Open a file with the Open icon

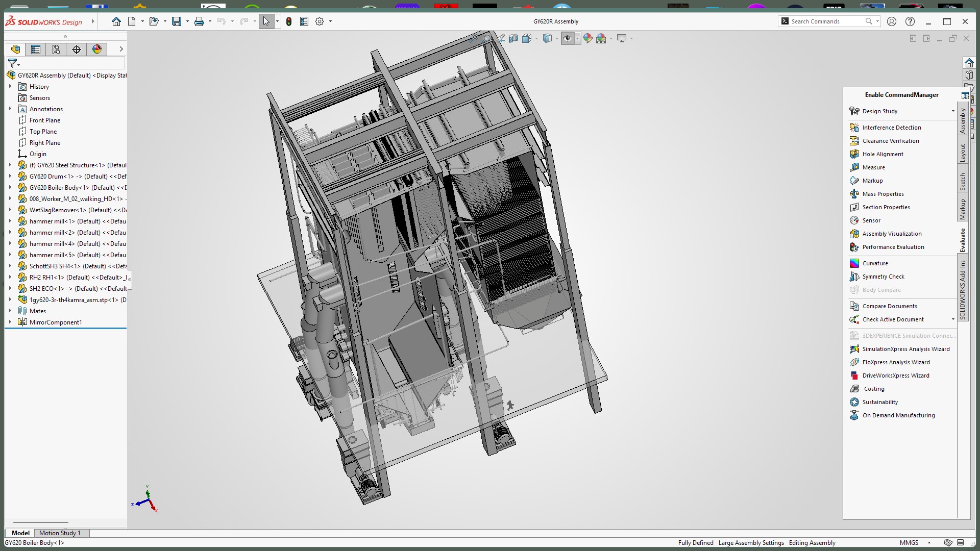(154, 21)
